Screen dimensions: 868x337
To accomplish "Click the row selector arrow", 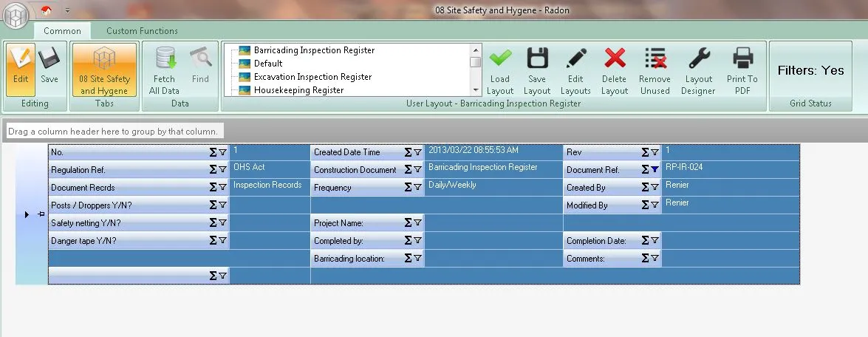I will pyautogui.click(x=27, y=214).
